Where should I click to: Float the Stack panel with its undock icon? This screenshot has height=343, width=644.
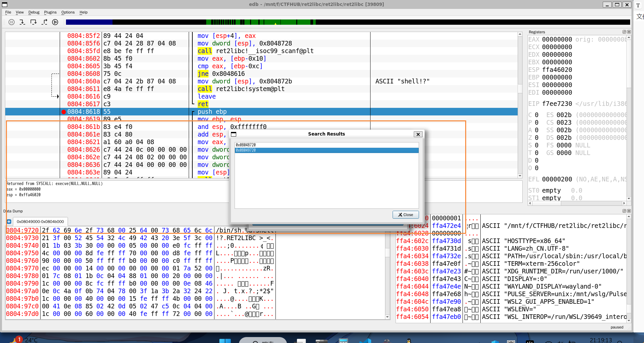coord(624,211)
